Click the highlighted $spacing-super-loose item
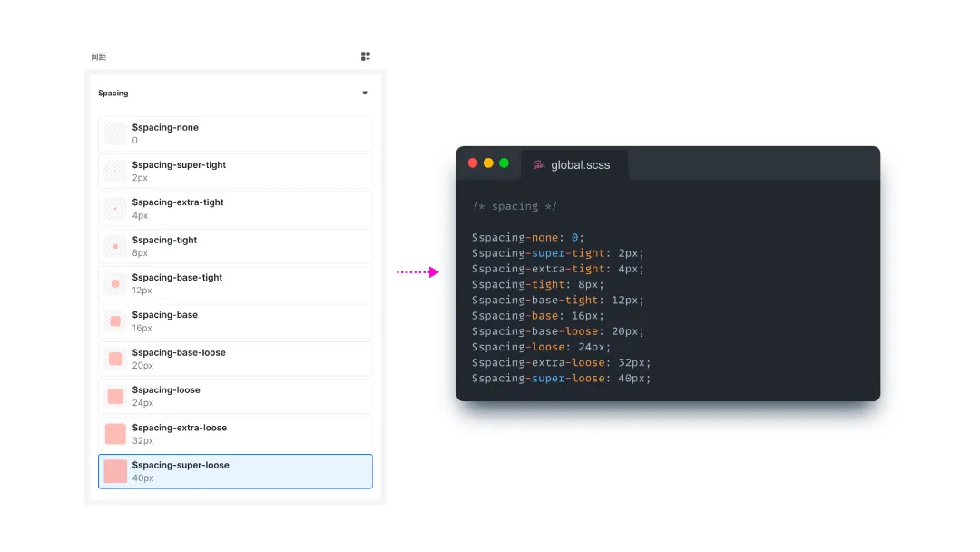980x552 pixels. tap(235, 471)
